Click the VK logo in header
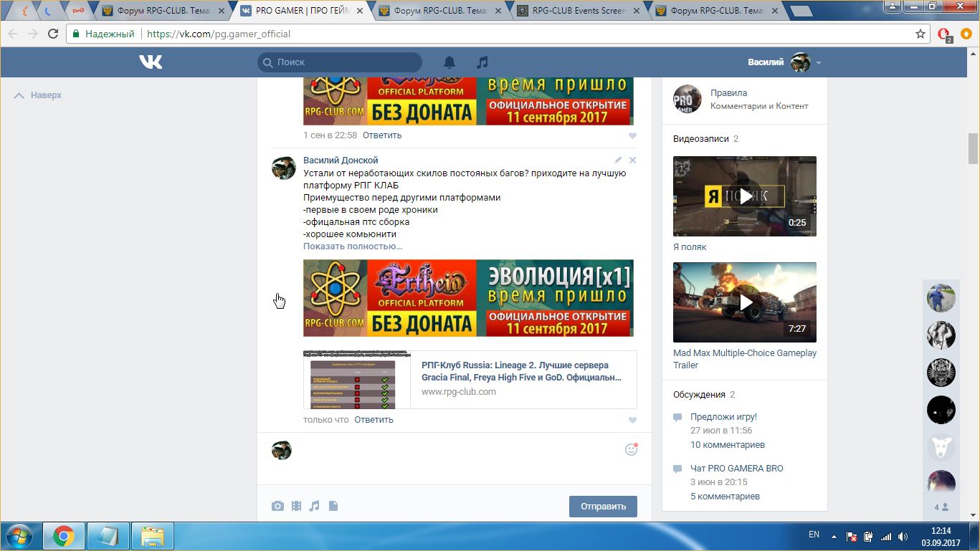 click(151, 62)
